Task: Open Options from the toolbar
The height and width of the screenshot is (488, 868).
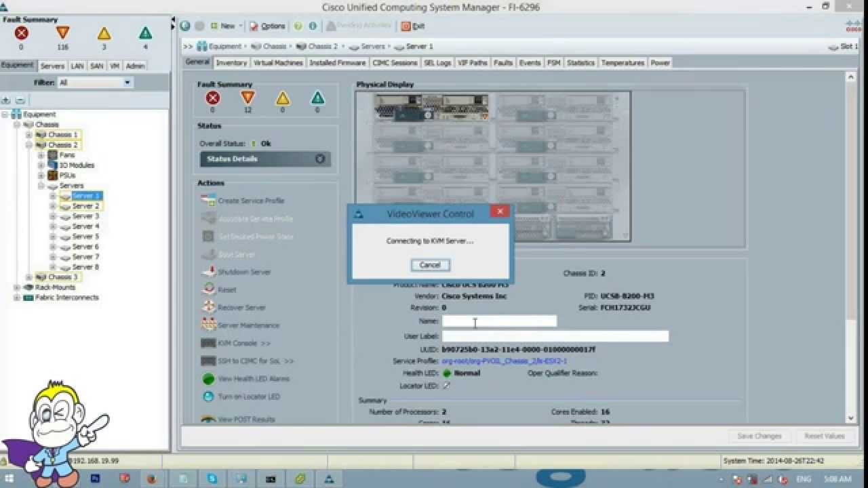Action: pyautogui.click(x=267, y=26)
